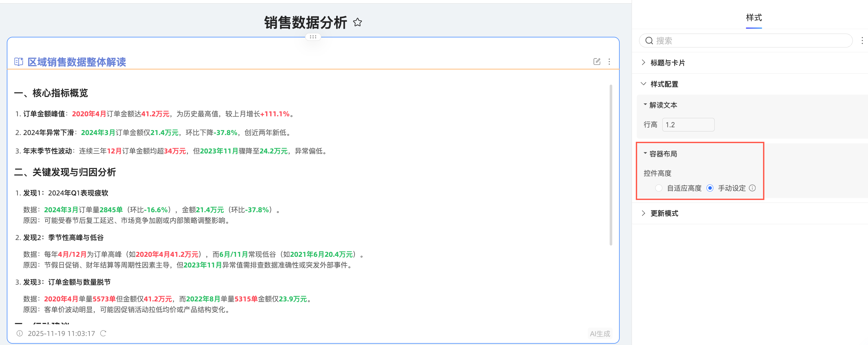Click the 区域销售数据整体解读 card title

(x=77, y=62)
